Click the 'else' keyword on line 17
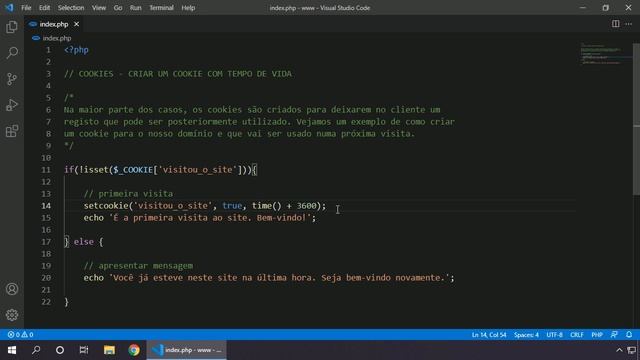The image size is (640, 360). (84, 242)
